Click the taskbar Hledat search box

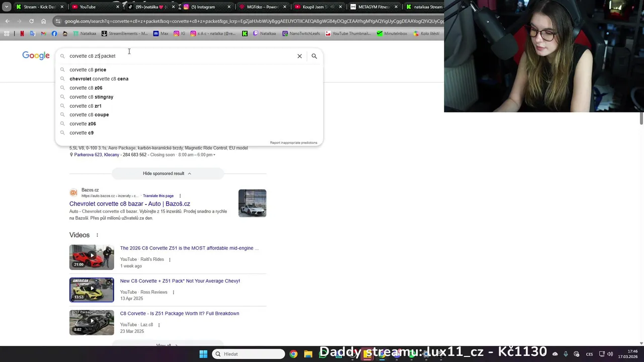[249, 354]
